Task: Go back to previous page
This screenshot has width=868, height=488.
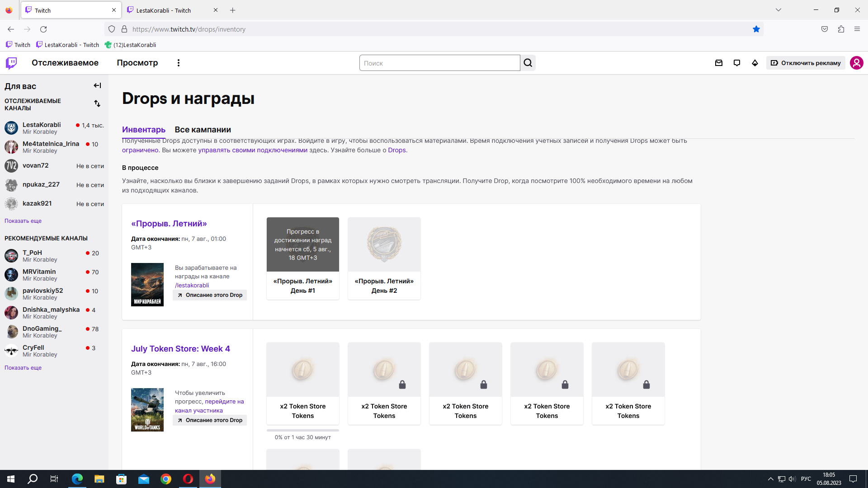Action: [11, 29]
